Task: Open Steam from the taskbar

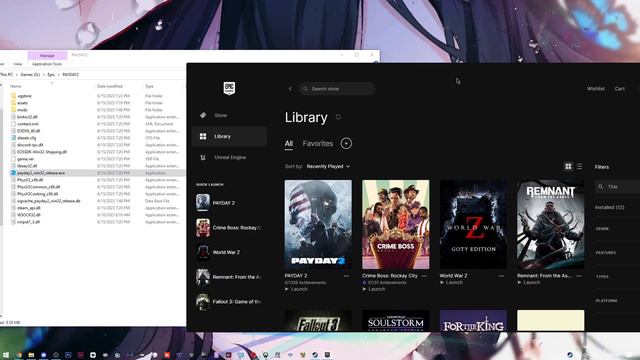Action: (x=315, y=355)
